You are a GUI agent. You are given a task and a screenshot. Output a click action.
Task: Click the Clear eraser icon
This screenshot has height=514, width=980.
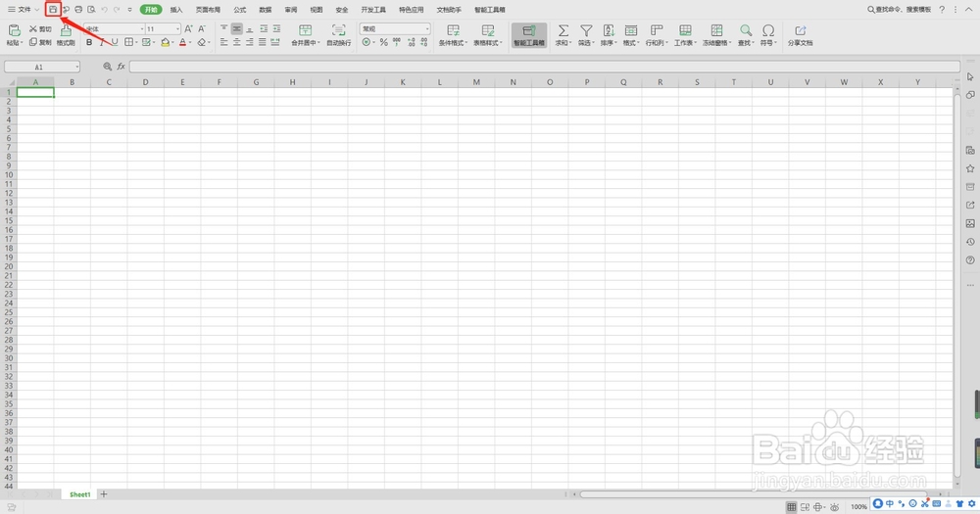(x=201, y=42)
